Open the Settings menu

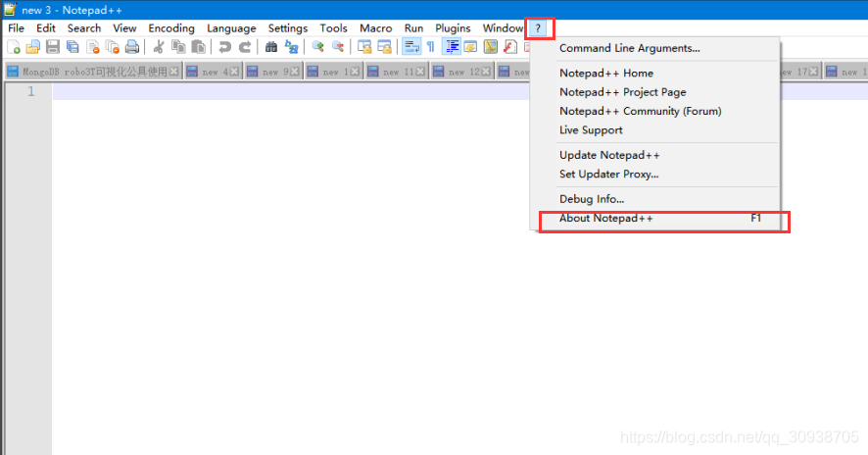click(x=288, y=28)
